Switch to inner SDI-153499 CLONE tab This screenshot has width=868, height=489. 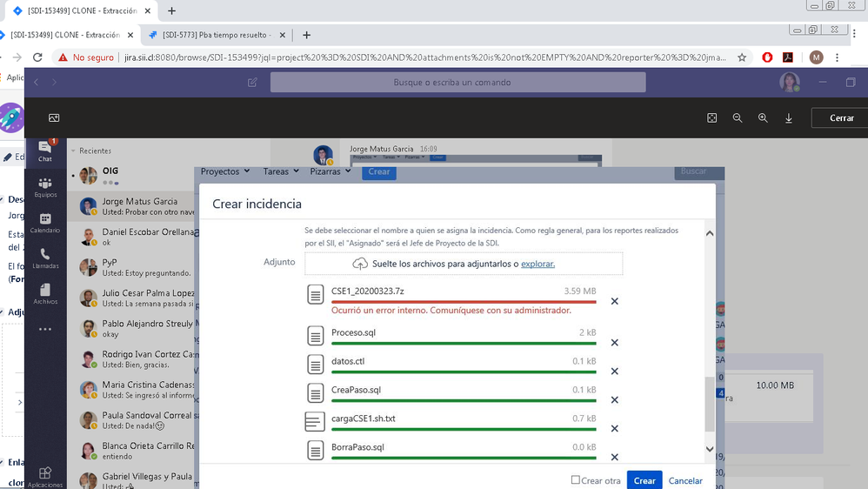[64, 35]
